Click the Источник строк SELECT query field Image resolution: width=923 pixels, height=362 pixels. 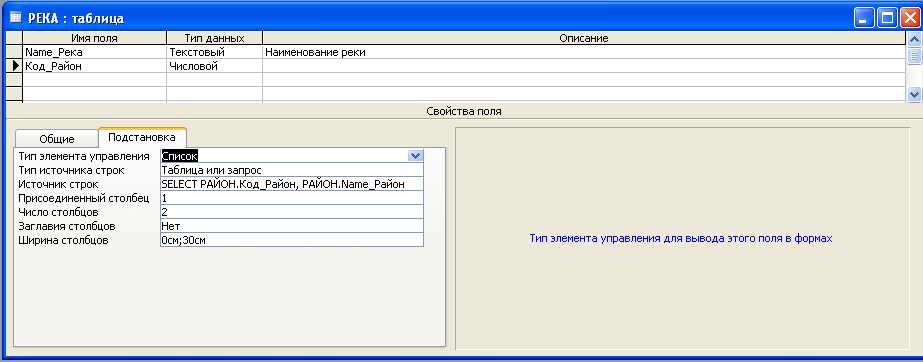tap(291, 184)
